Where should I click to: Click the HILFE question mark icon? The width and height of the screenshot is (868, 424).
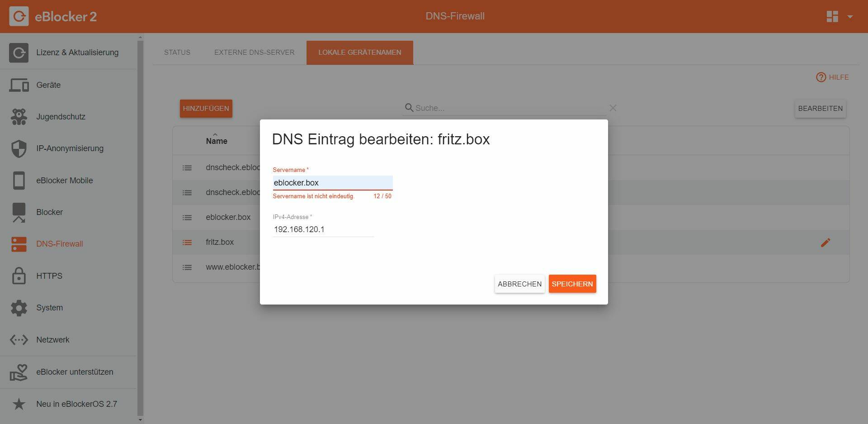point(821,77)
